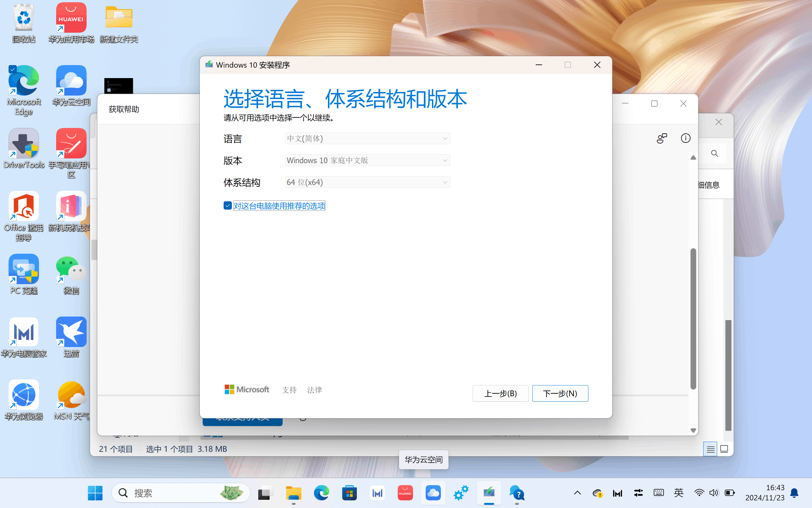Open the 华为云空间 taskbar icon
Viewport: 812px width, 508px height.
pyautogui.click(x=433, y=493)
